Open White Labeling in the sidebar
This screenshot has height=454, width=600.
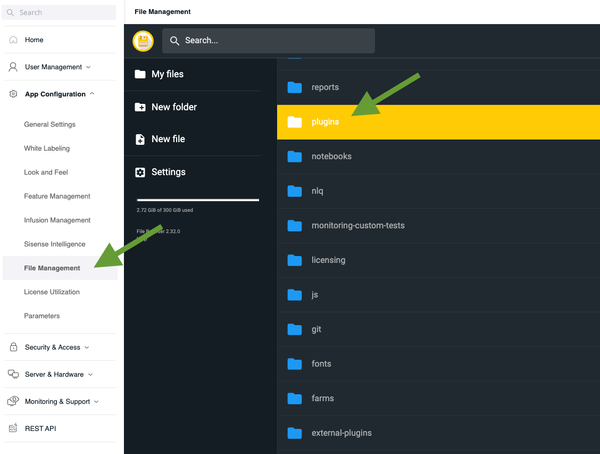tap(47, 148)
